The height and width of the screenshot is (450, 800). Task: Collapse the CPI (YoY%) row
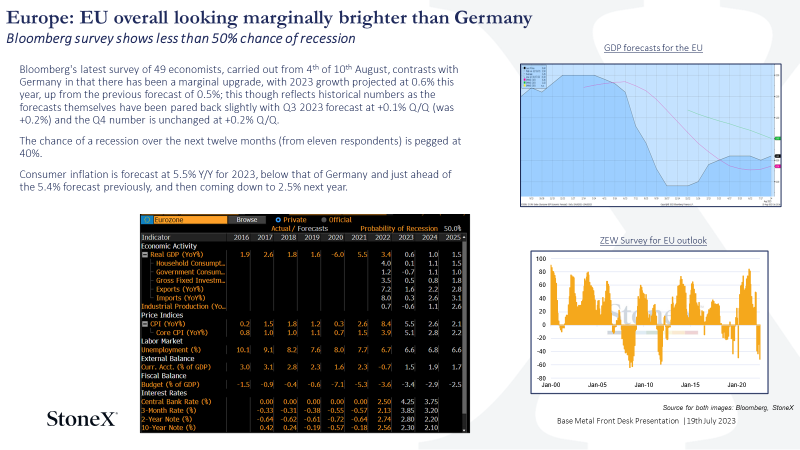coord(145,324)
